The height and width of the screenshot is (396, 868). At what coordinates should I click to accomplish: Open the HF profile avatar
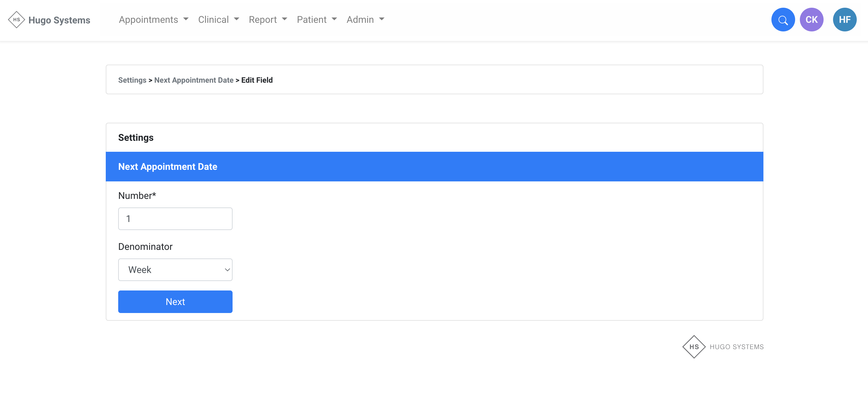[844, 20]
